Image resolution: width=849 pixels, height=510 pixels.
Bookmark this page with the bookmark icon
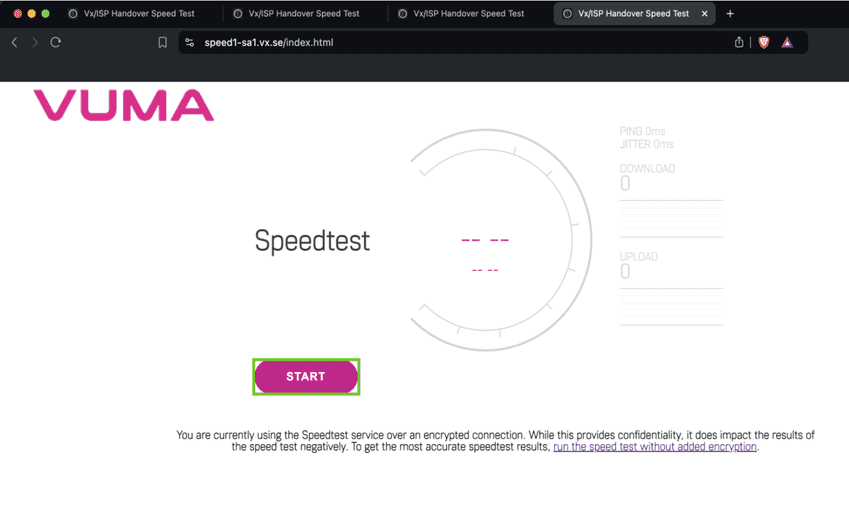pos(162,43)
